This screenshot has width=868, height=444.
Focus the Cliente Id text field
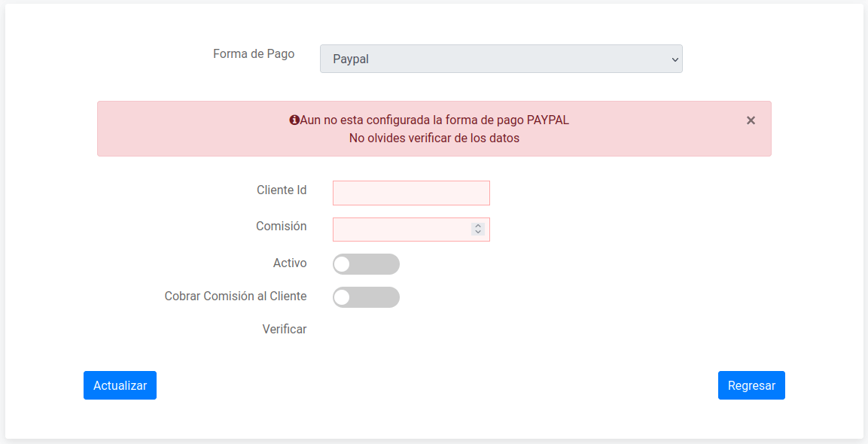(411, 193)
